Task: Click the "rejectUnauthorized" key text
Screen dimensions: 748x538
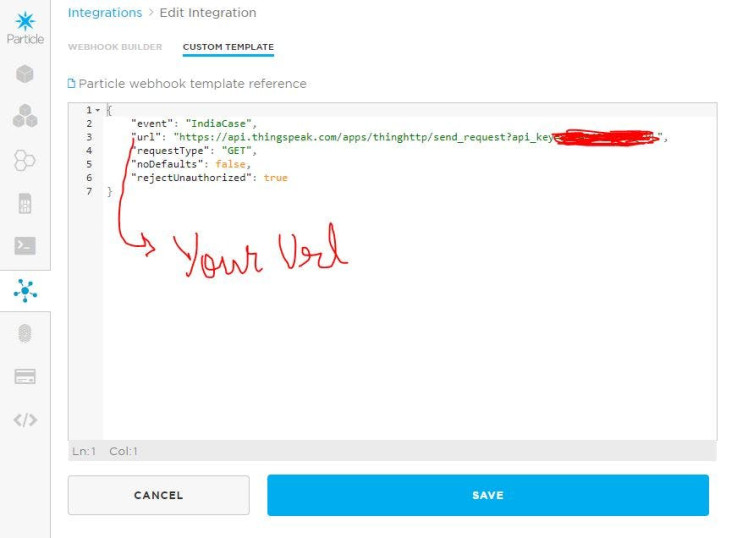Action: point(191,177)
